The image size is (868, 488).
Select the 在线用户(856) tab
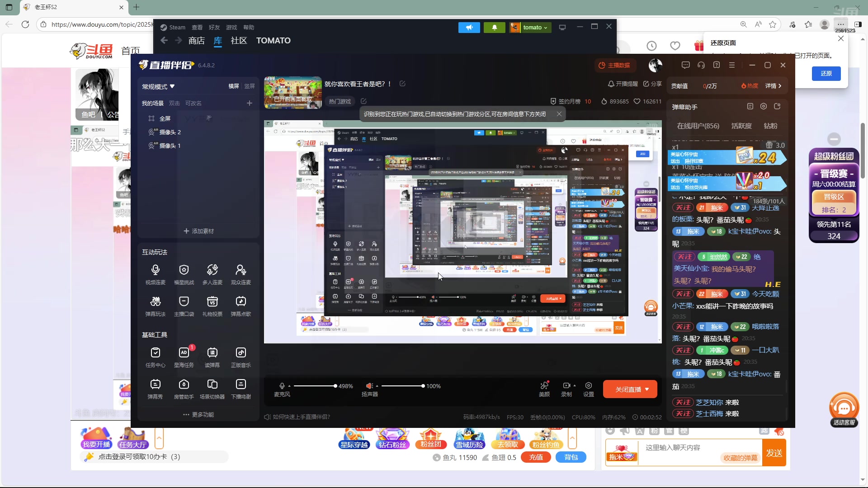698,126
